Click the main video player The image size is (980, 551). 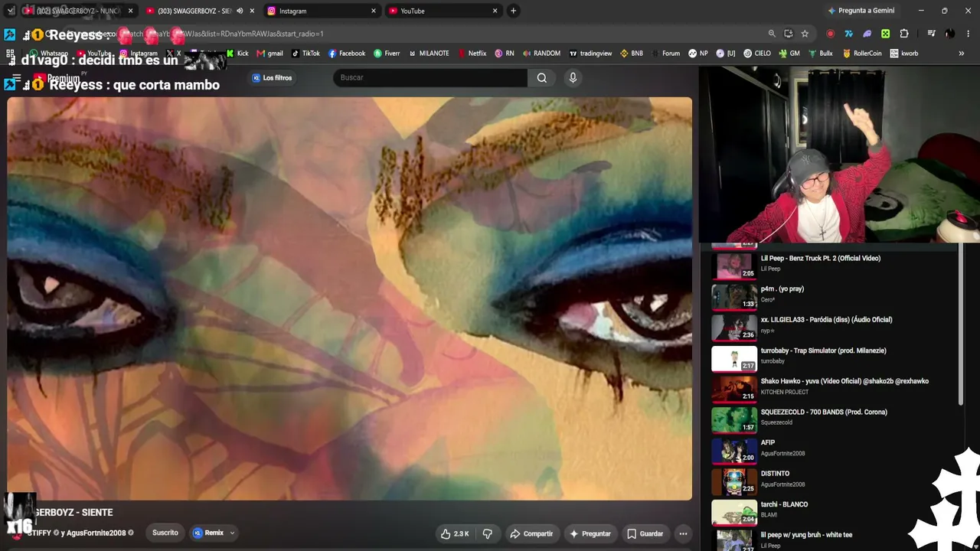point(349,298)
